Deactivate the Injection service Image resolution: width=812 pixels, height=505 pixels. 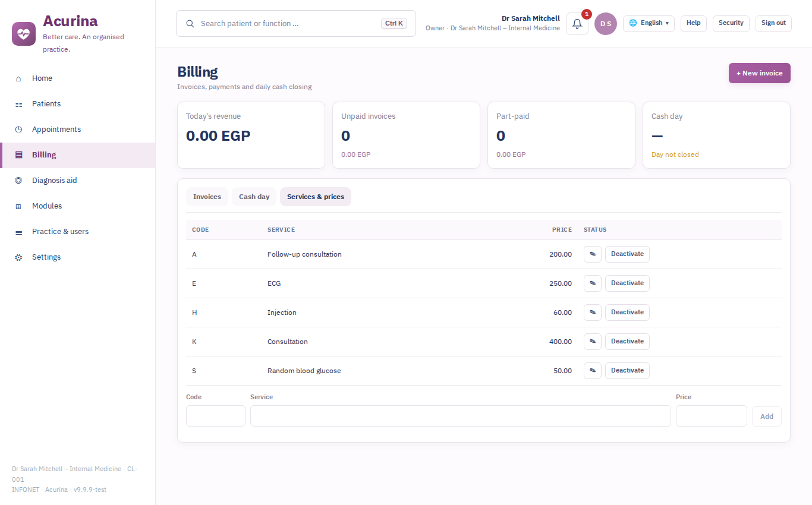coord(627,313)
